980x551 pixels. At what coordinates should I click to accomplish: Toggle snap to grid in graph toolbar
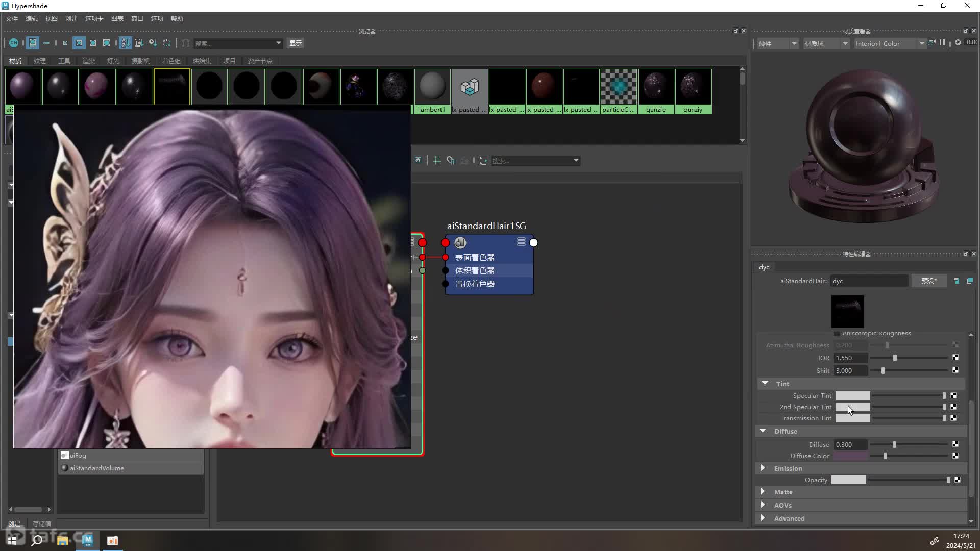click(x=451, y=160)
